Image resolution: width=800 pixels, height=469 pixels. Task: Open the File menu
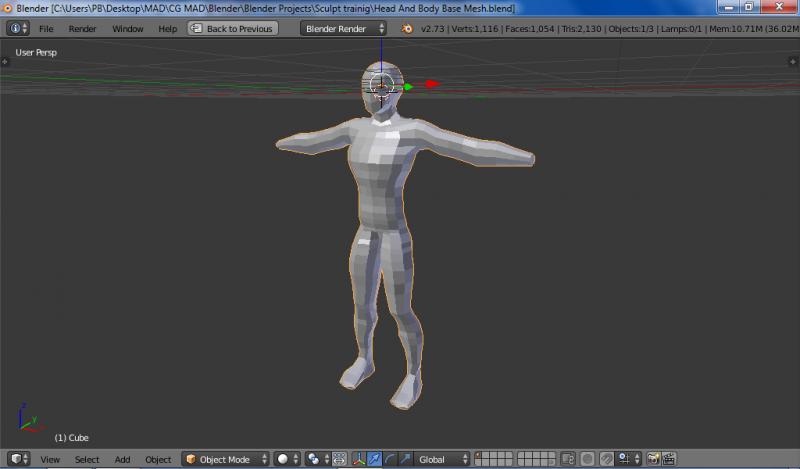click(46, 29)
